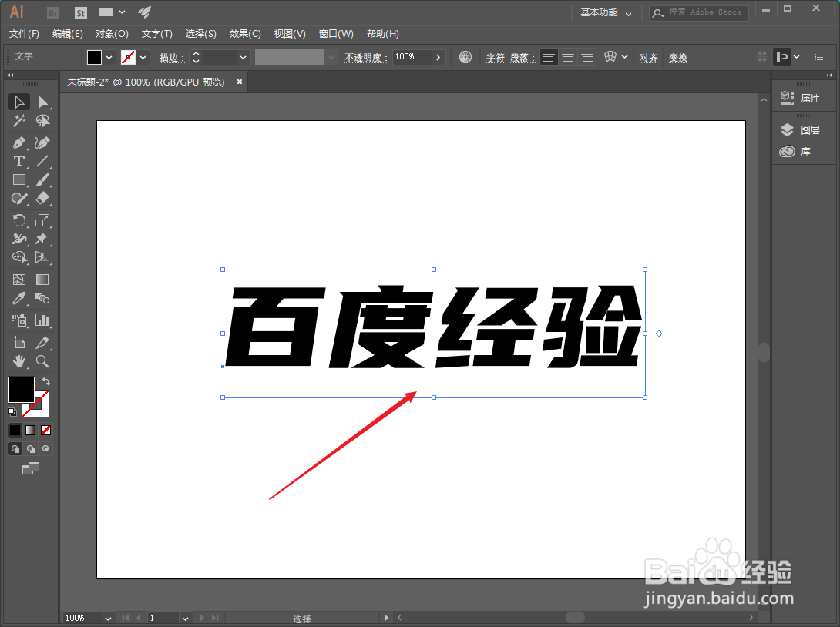This screenshot has height=627, width=840.
Task: Open the Make Envelope options dropdown
Action: [x=625, y=57]
